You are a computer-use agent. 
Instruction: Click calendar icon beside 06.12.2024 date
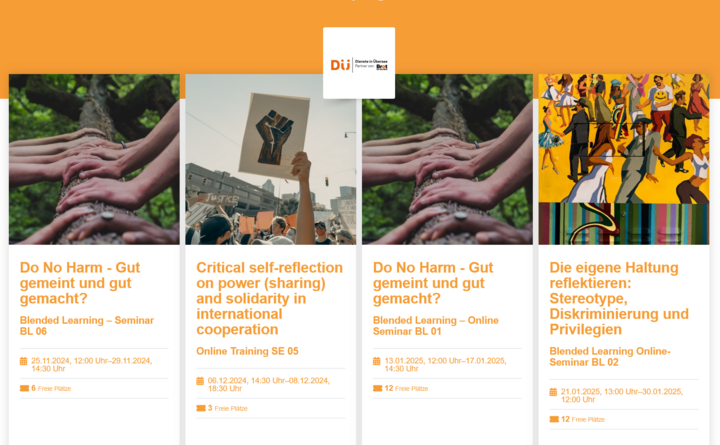[200, 381]
